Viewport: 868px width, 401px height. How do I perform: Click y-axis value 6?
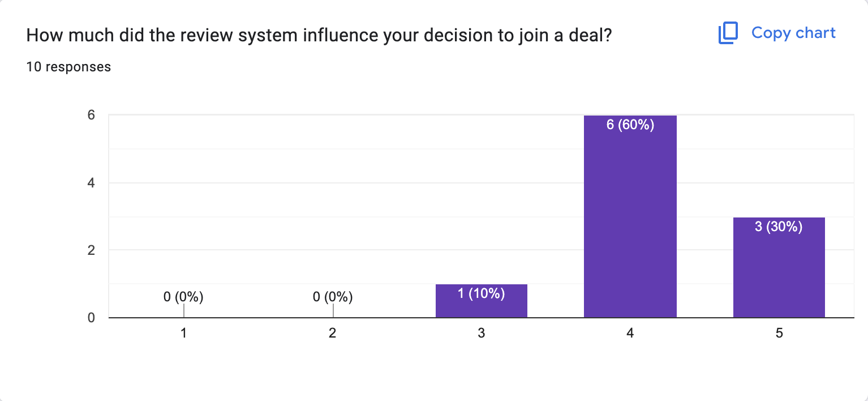pos(91,115)
